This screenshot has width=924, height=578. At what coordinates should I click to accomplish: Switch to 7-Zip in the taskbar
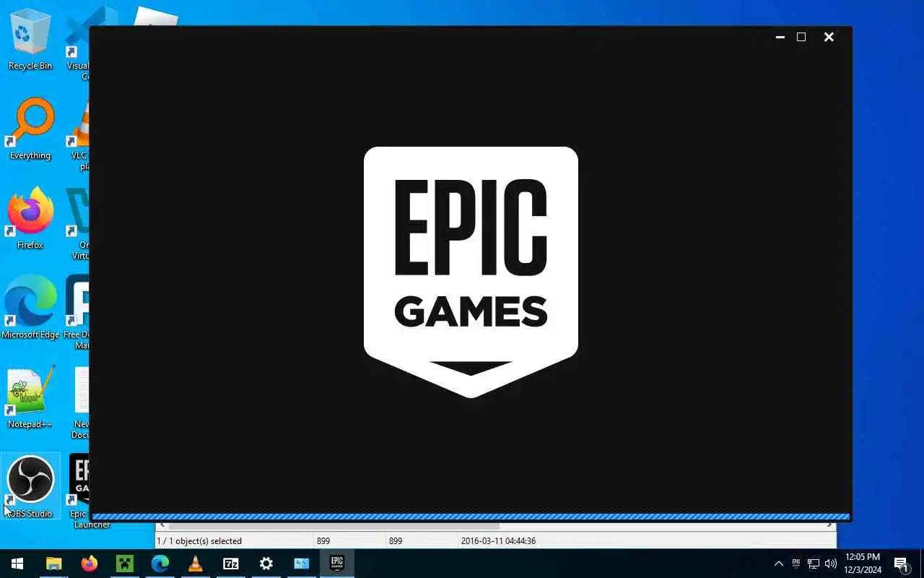230,564
